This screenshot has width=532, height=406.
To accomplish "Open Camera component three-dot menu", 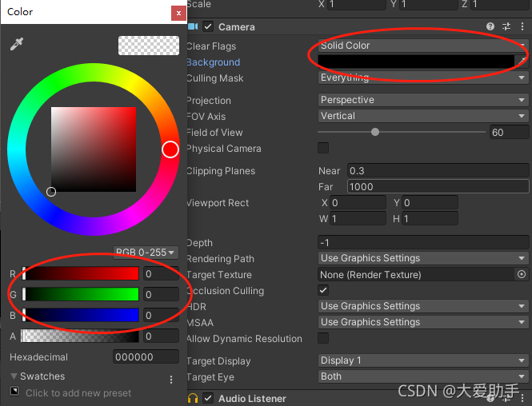I will (x=522, y=26).
